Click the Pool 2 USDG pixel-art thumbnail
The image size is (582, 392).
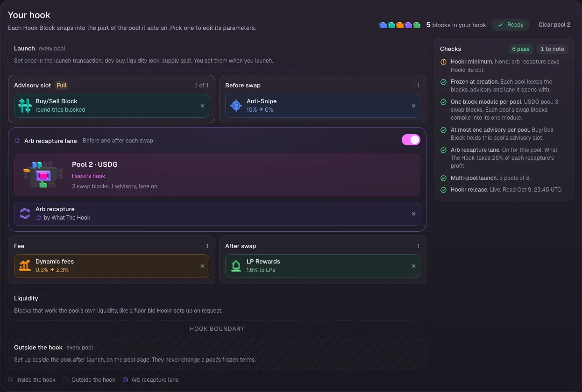43,175
